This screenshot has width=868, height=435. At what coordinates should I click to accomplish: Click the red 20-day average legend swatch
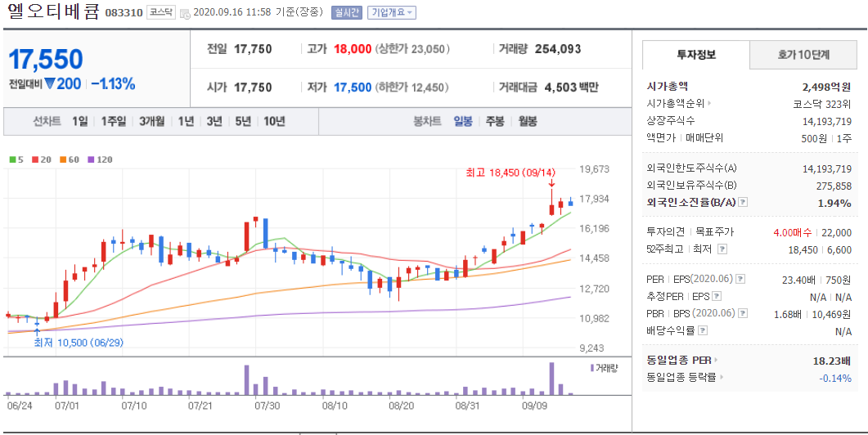tap(34, 160)
